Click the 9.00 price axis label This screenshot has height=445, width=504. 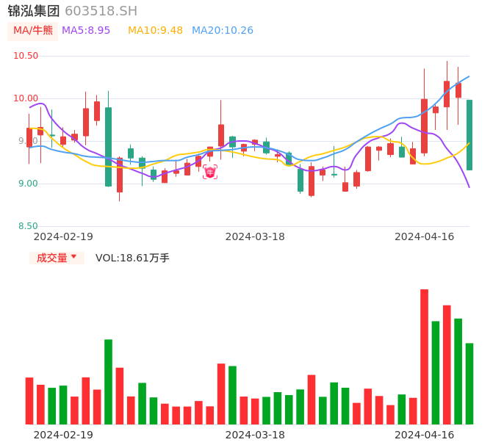coord(28,184)
